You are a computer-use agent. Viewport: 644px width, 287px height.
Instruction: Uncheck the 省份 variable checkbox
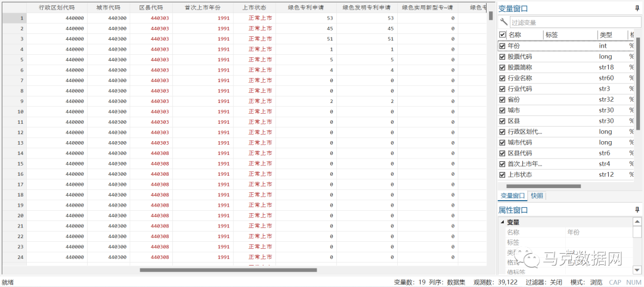click(x=502, y=99)
